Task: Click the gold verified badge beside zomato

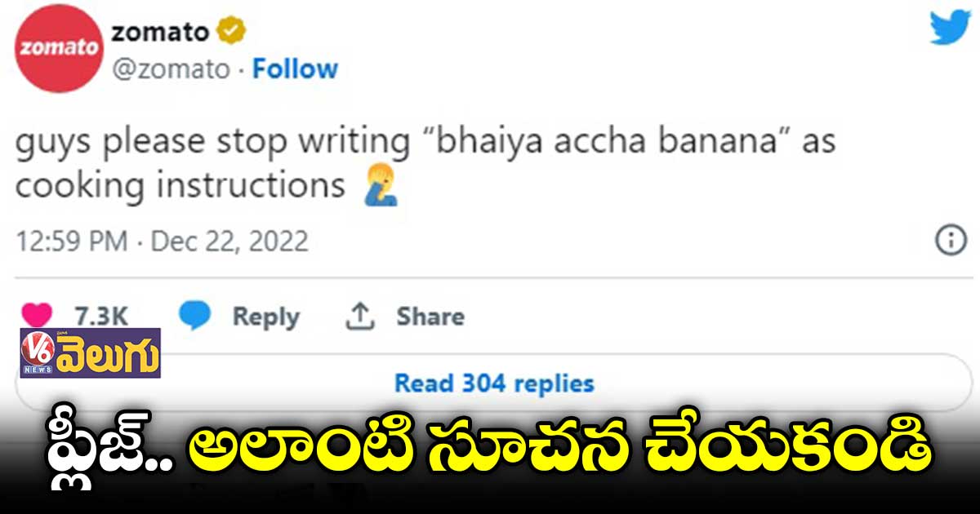Action: click(x=232, y=32)
